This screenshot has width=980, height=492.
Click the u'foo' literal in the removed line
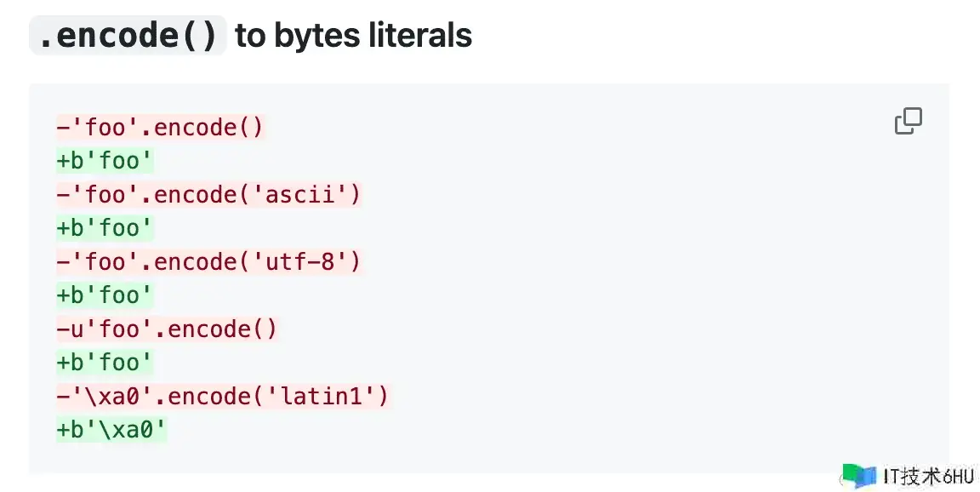coord(105,329)
